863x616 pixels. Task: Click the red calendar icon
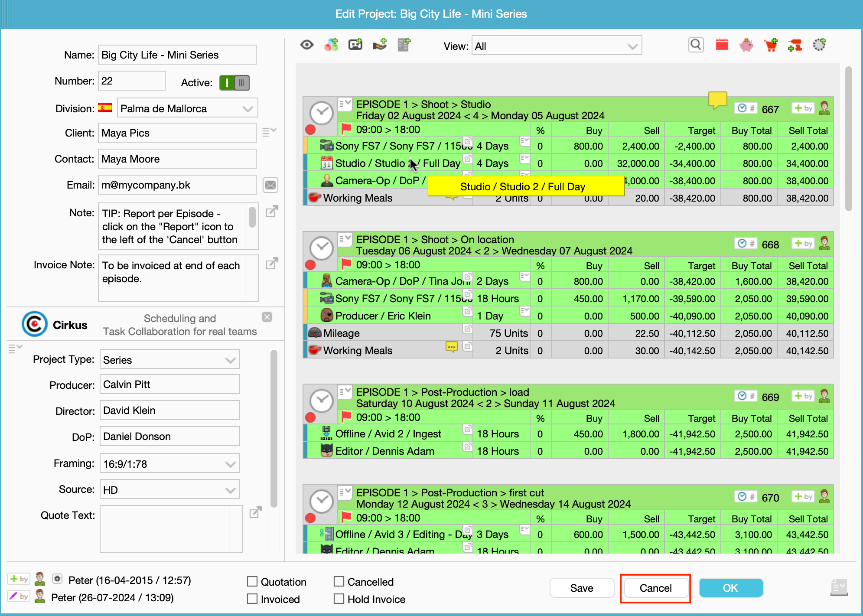point(722,45)
